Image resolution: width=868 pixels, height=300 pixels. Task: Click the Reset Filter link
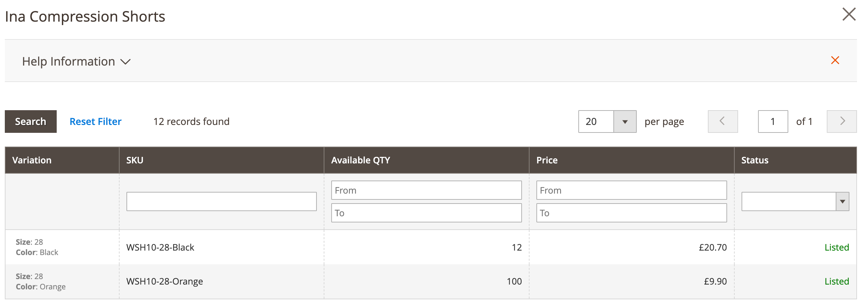point(95,121)
